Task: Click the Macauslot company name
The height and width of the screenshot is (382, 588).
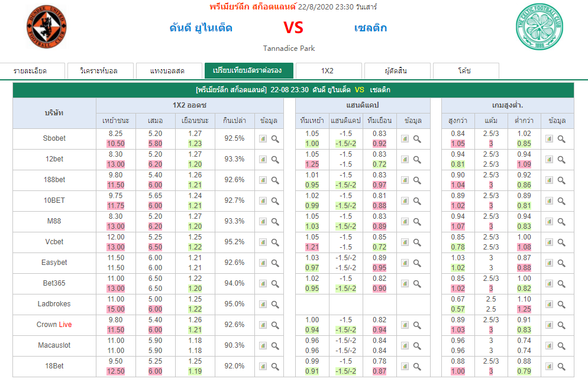Action: pyautogui.click(x=54, y=345)
